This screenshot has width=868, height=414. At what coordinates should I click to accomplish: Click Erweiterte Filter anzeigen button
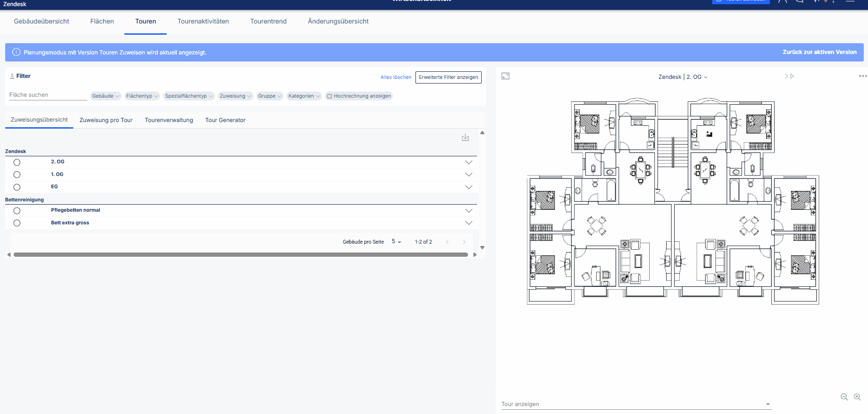click(448, 77)
